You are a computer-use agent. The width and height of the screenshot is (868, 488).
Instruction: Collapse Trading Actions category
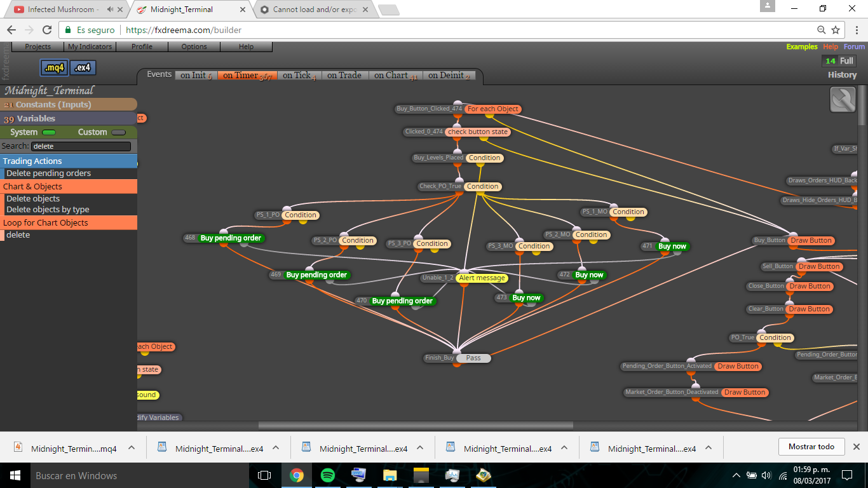click(x=69, y=161)
